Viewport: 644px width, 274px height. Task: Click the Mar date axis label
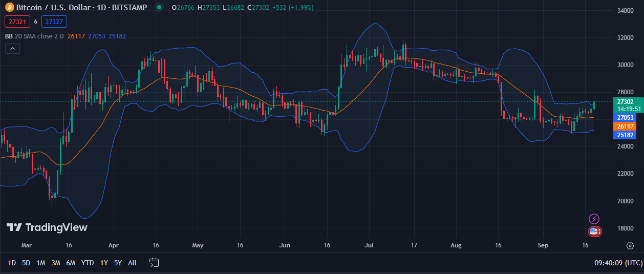tap(27, 246)
